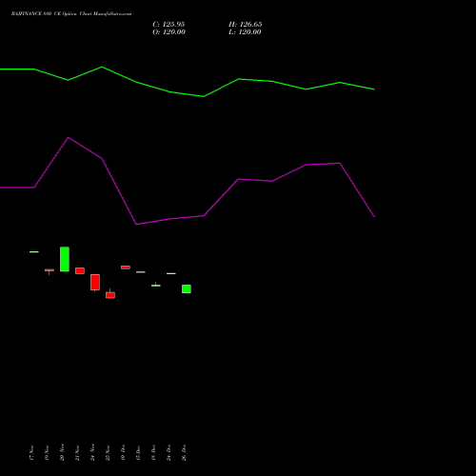This screenshot has width=476, height=476.
Task: Click the close value C: 125.95
Action: 169,25
